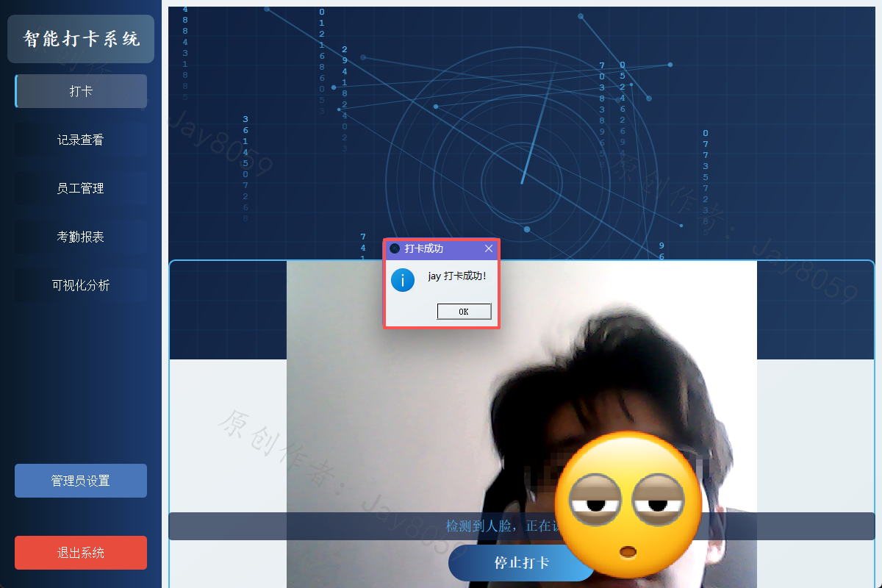Click the 打卡成功 dialog title bar text
This screenshot has width=882, height=588.
(x=424, y=248)
